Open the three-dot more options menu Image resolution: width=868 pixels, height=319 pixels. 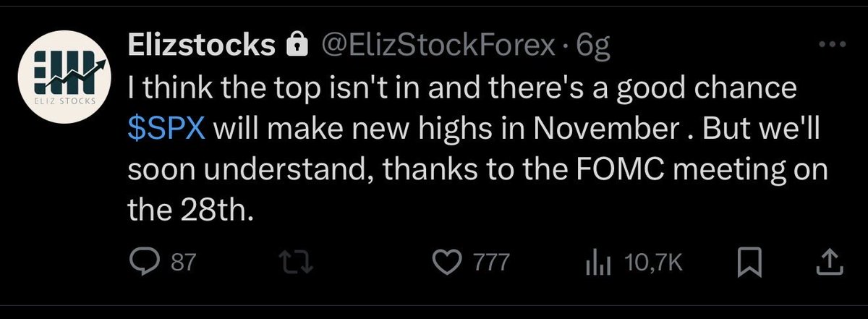click(825, 45)
